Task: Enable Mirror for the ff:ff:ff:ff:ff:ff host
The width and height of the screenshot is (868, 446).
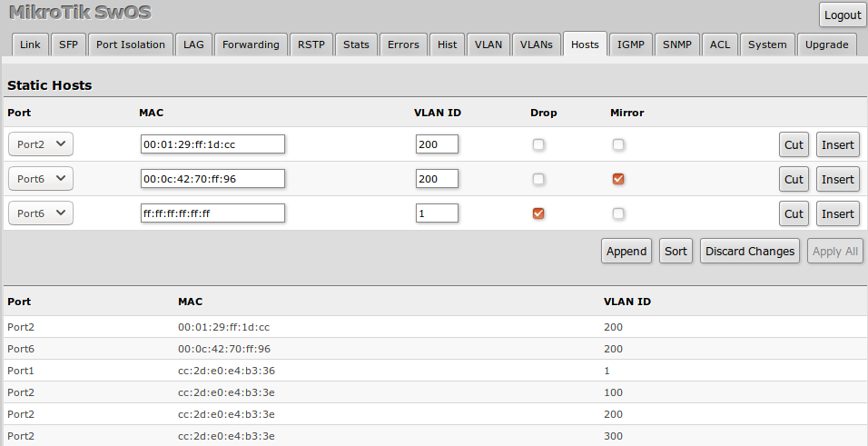Action: 618,213
